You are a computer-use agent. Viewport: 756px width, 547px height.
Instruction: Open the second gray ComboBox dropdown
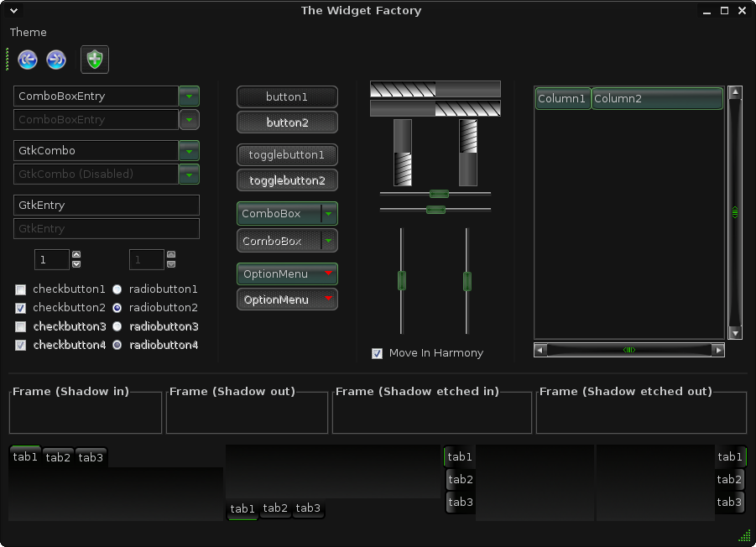click(287, 241)
